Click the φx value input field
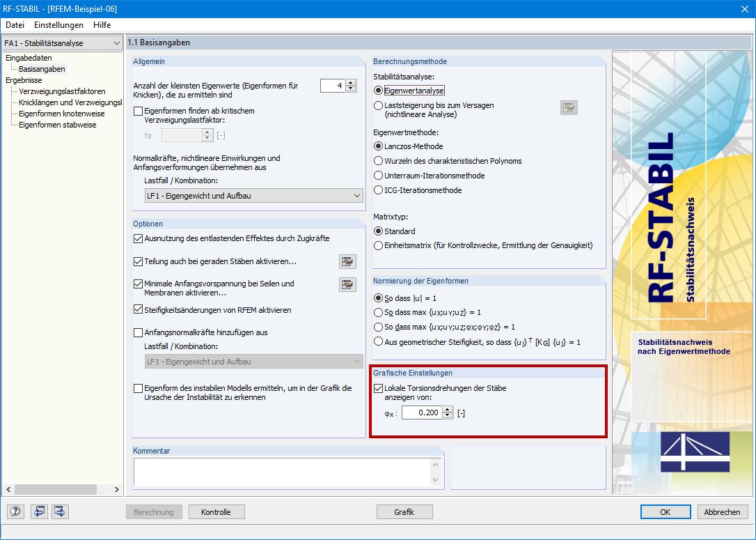 [422, 412]
